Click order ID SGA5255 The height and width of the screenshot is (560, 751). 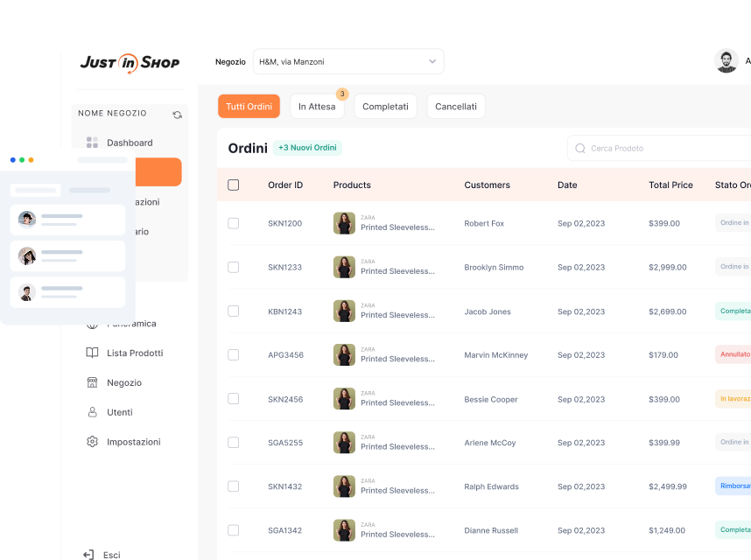pos(285,443)
